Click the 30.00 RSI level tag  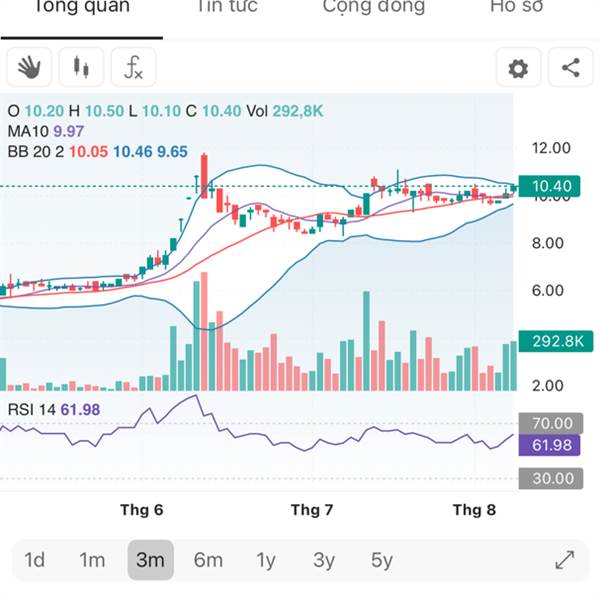(x=551, y=478)
